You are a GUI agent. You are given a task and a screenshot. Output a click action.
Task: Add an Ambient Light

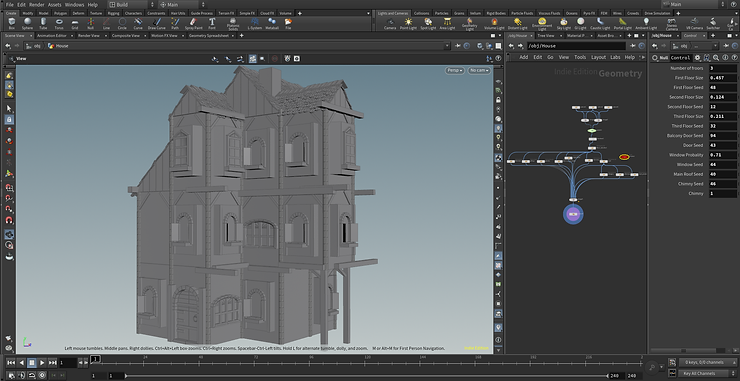pyautogui.click(x=646, y=24)
